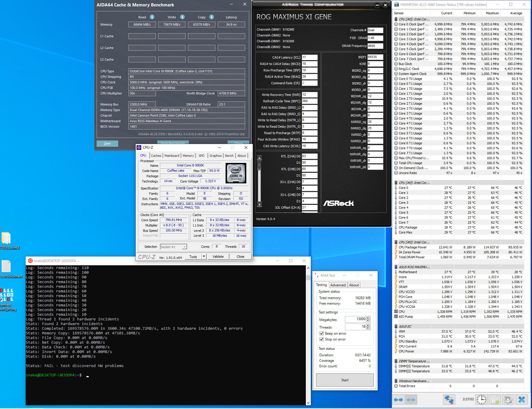Click the CAS# Latency (tCL) value field
The image size is (532, 409).
point(310,57)
